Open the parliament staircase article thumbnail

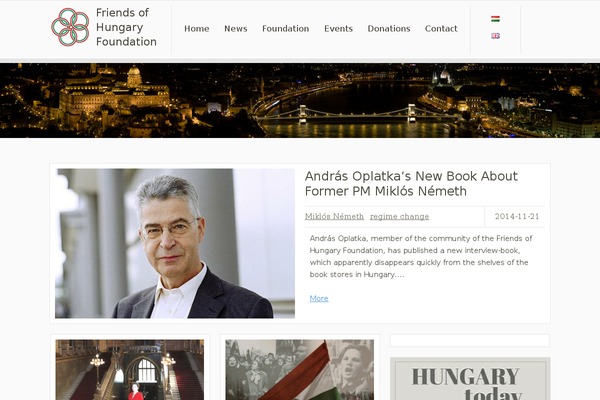click(x=130, y=370)
